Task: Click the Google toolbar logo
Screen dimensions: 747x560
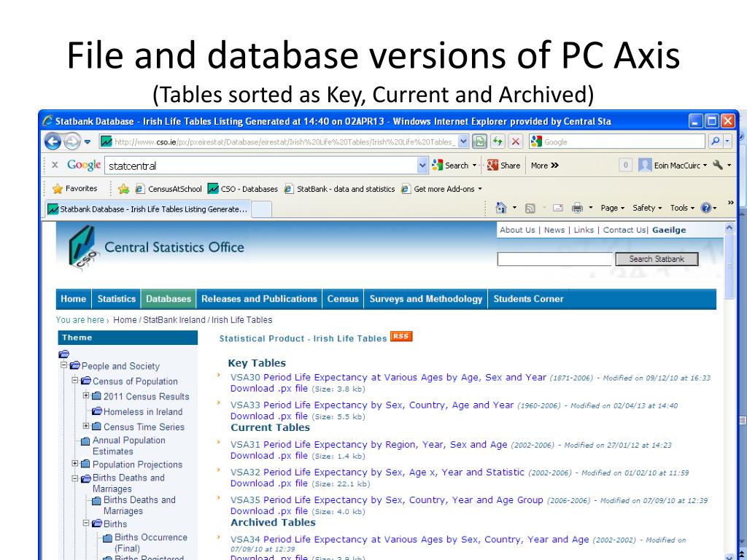Action: [84, 165]
